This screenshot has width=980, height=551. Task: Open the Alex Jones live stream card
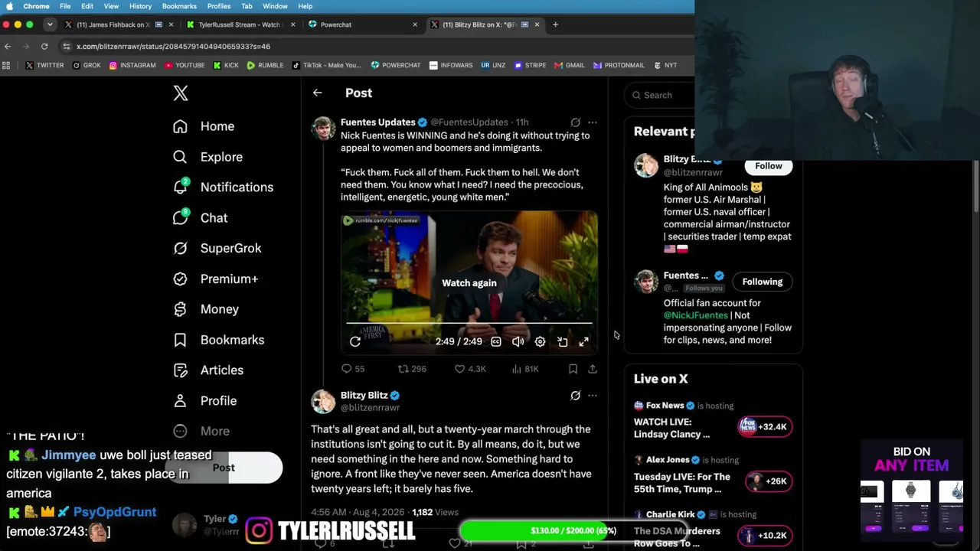point(713,475)
